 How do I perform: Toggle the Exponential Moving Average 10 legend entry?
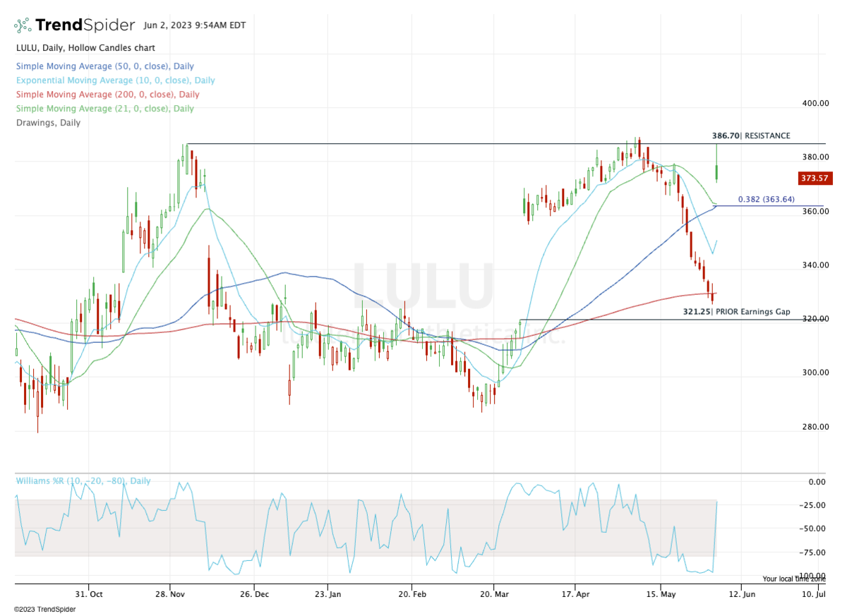tap(114, 80)
